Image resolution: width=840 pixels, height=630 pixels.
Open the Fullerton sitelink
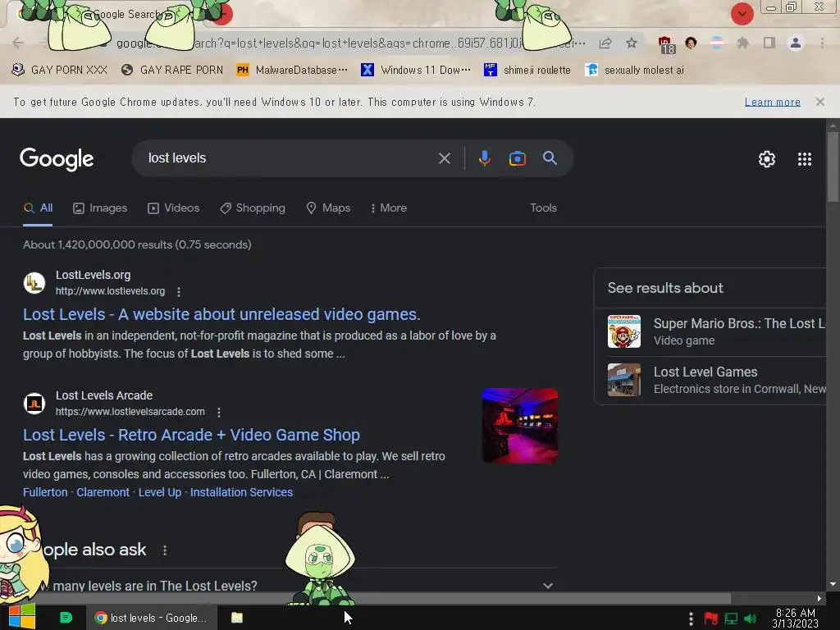[x=45, y=492]
